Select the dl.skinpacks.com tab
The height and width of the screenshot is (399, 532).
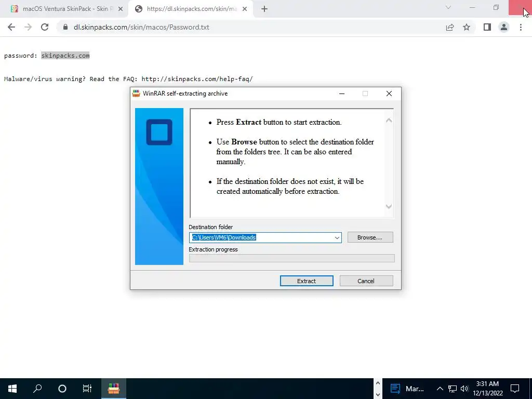pos(191,9)
